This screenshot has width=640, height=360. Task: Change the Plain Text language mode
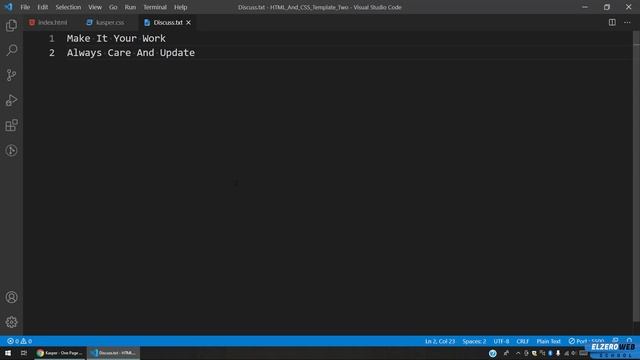click(x=549, y=341)
